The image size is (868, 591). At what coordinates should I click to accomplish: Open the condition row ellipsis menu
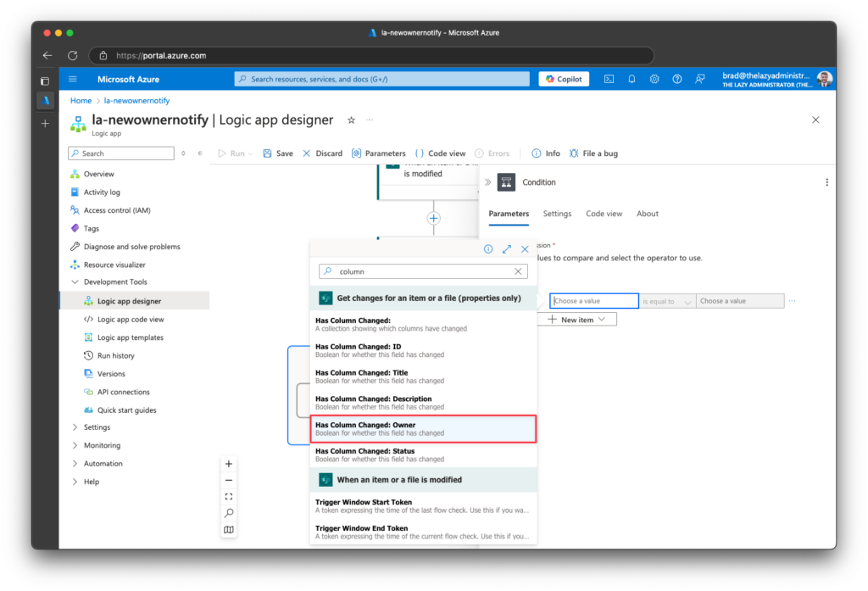(x=793, y=301)
